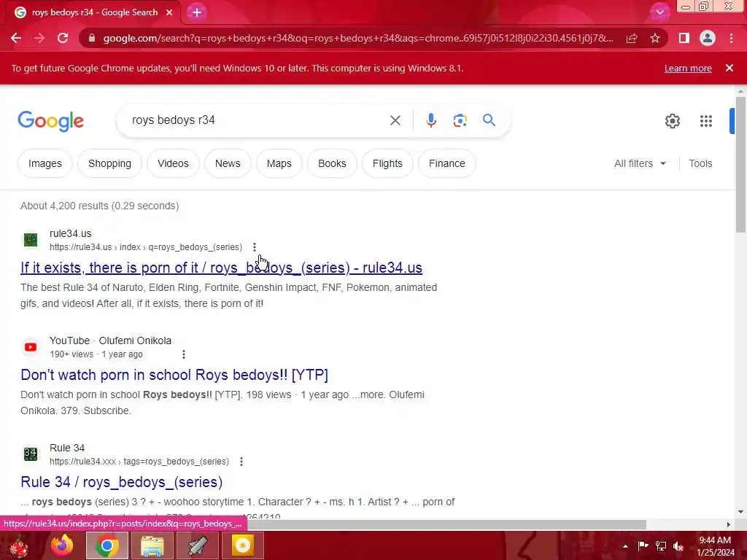Switch to Videos results

point(173,163)
